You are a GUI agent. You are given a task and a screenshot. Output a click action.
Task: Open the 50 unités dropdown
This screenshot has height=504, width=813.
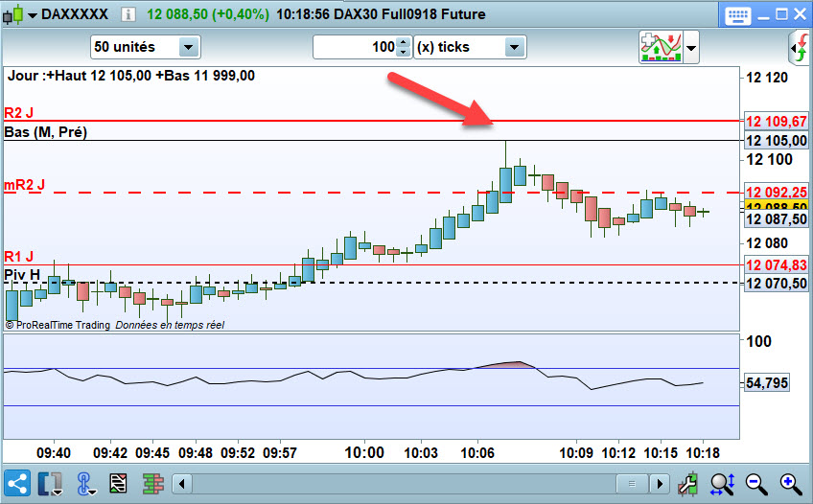(145, 47)
